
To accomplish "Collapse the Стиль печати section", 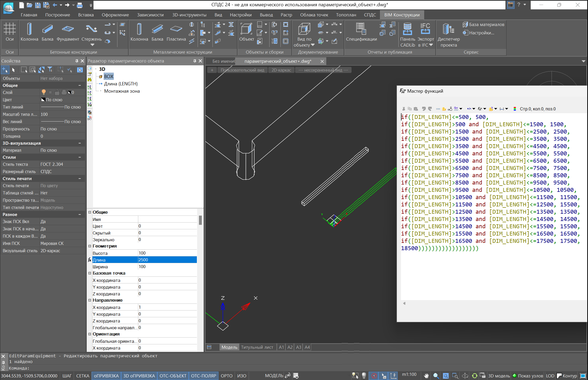I will [80, 179].
